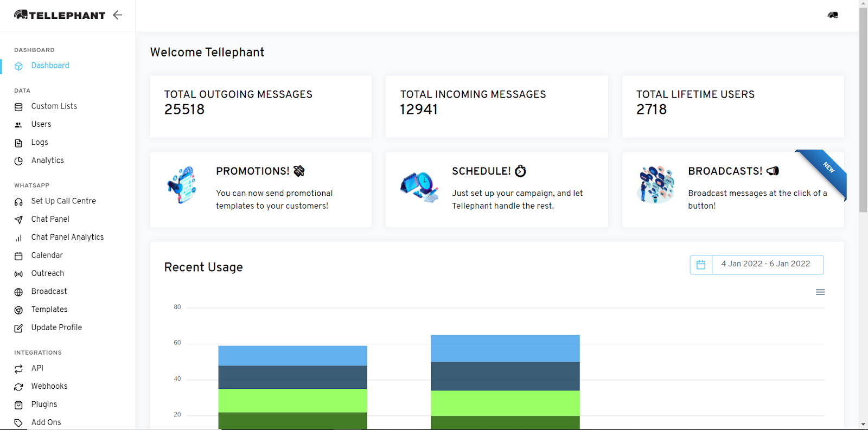868x430 pixels.
Task: Click the Total Incoming Messages value 12941
Action: [419, 110]
